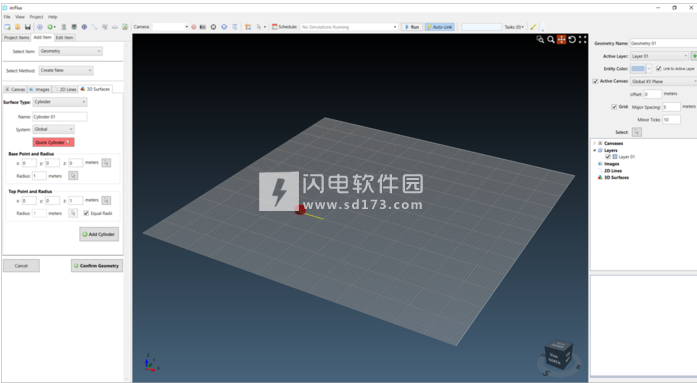Switch to the Canvas sub-tab
Screen dimensions: 697x383
coord(15,89)
